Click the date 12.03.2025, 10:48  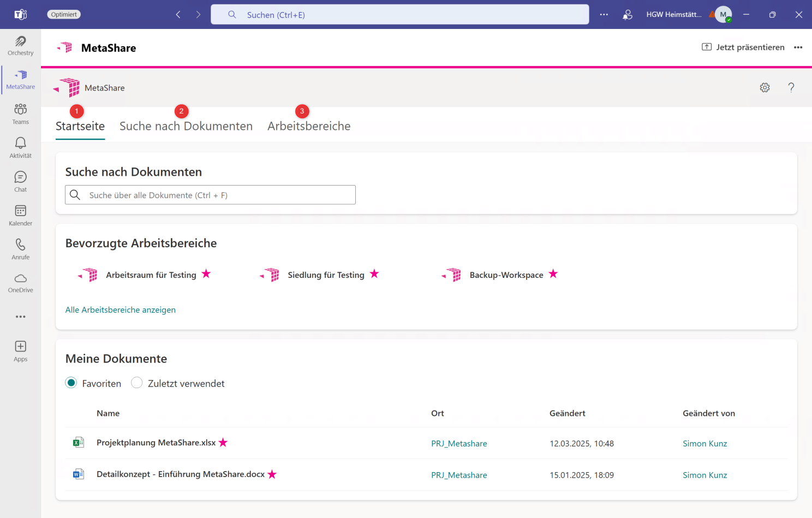(x=582, y=444)
